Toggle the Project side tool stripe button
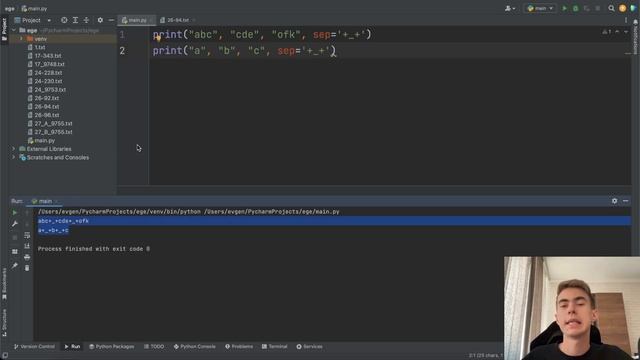This screenshot has width=640, height=360. pyautogui.click(x=4, y=29)
